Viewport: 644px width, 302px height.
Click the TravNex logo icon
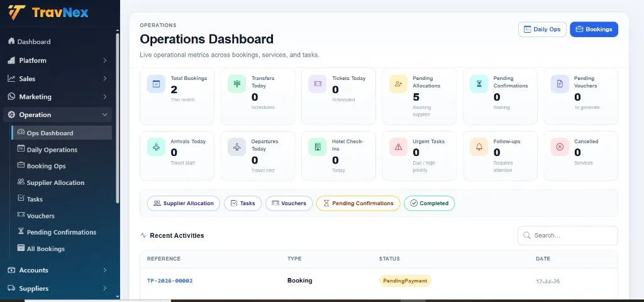[x=17, y=13]
